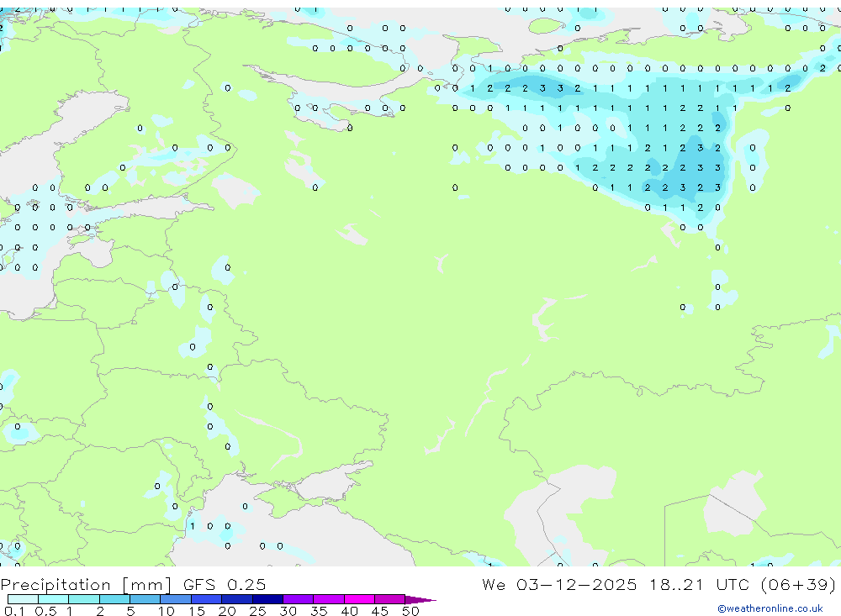Click the 30–35 mm violet legend swatch
Screen dimensions: 841x616
[299, 599]
